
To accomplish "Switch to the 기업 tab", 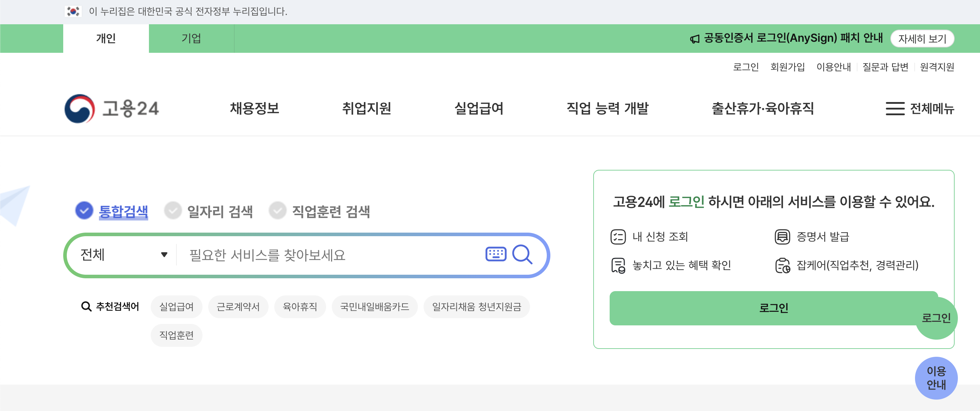I will (192, 38).
